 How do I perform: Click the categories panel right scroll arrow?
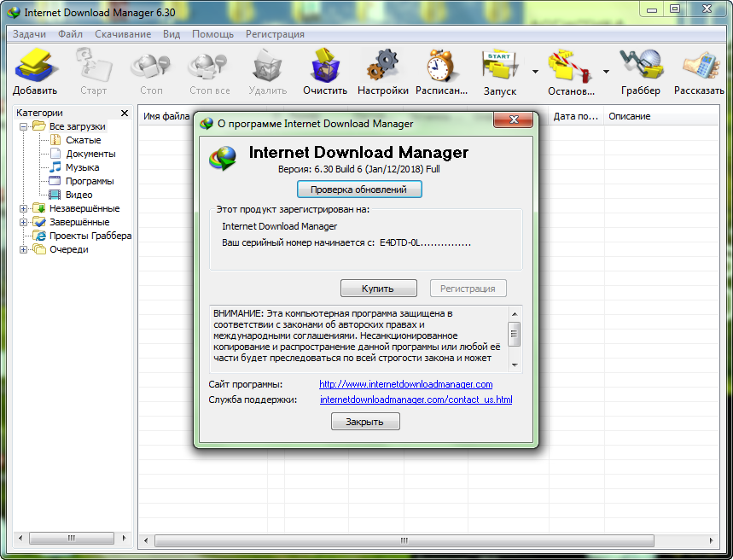point(124,538)
